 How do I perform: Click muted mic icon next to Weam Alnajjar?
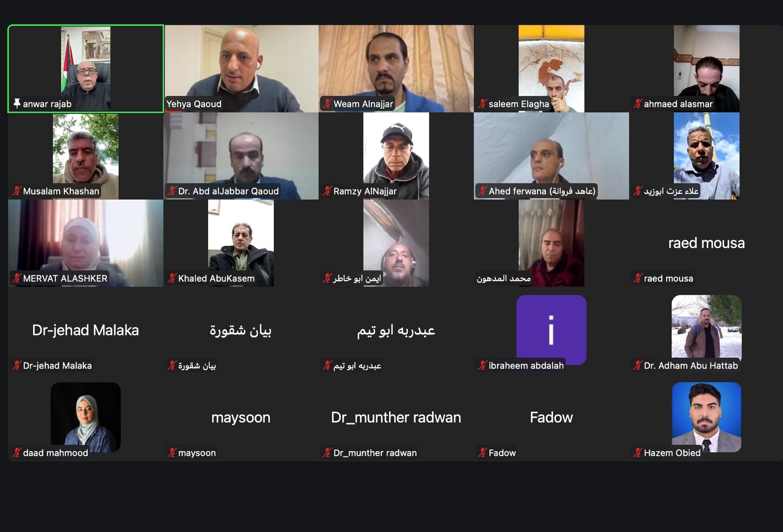point(327,104)
